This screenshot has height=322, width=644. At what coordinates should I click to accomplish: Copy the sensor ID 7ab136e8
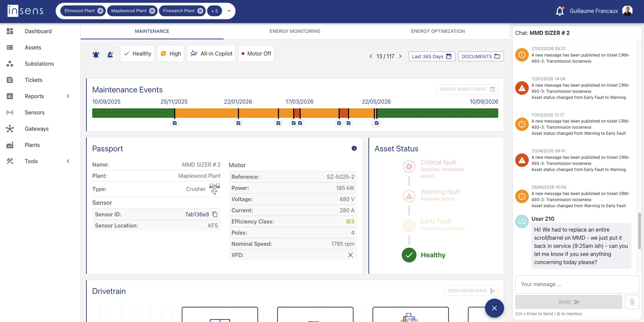215,214
